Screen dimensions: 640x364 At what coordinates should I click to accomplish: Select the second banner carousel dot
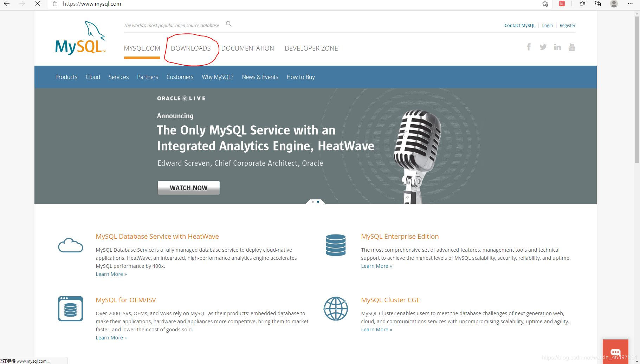(x=318, y=202)
